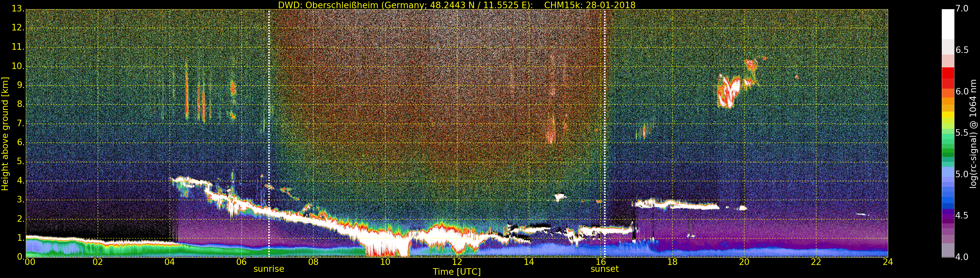
Task: Click the 'log(rc-signal) @ 1064 nm' colorbar label
Action: [973, 134]
